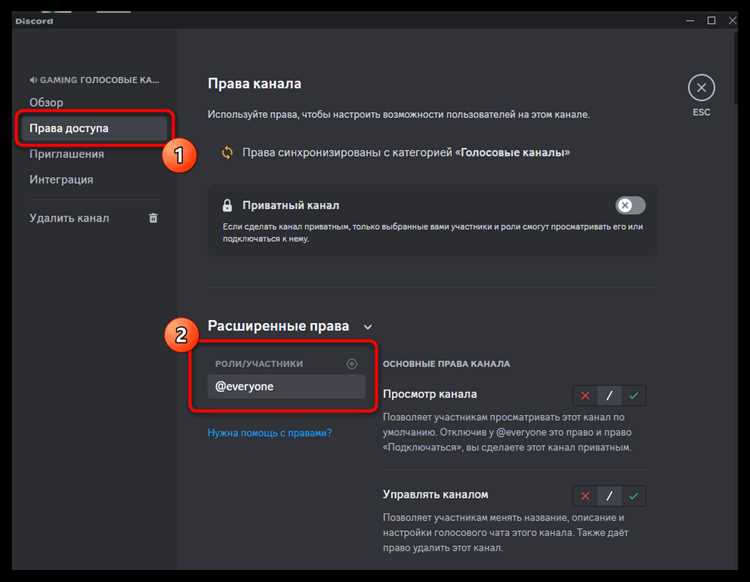Screen dimensions: 750x582
Task: Deny Управлять каналом with the red X
Action: pos(585,496)
